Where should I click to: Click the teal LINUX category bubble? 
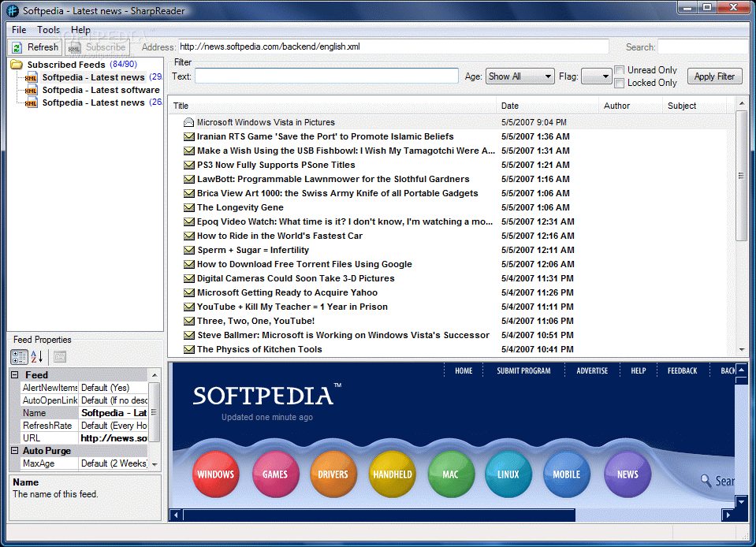click(508, 474)
